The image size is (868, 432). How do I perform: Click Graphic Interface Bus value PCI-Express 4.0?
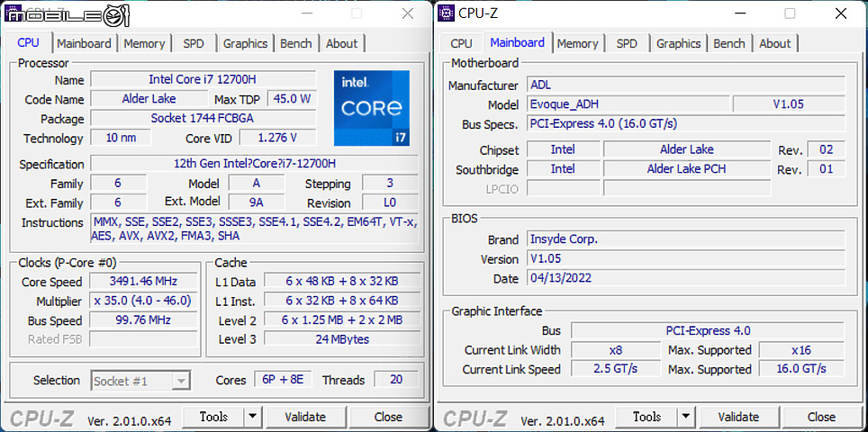click(708, 331)
